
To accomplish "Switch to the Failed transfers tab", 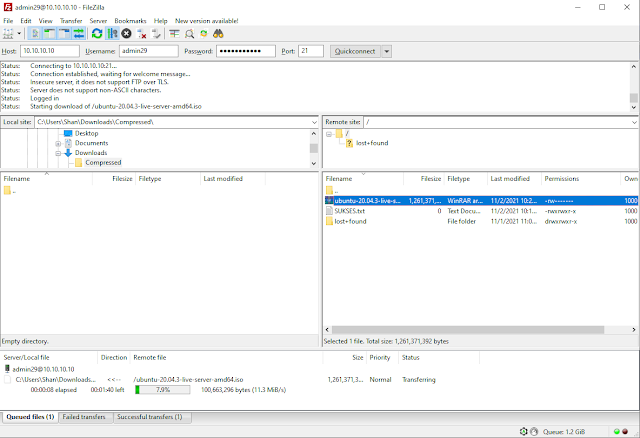I will click(x=84, y=417).
